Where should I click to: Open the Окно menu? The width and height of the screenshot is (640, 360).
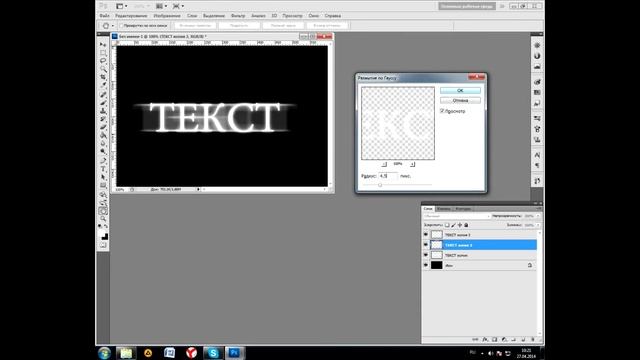[313, 16]
